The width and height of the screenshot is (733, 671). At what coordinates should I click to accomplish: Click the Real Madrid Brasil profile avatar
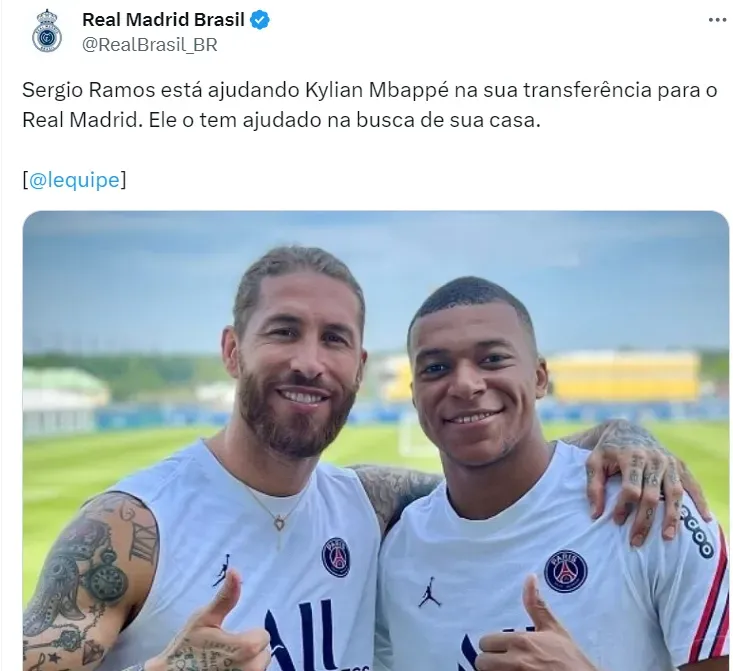click(x=47, y=31)
